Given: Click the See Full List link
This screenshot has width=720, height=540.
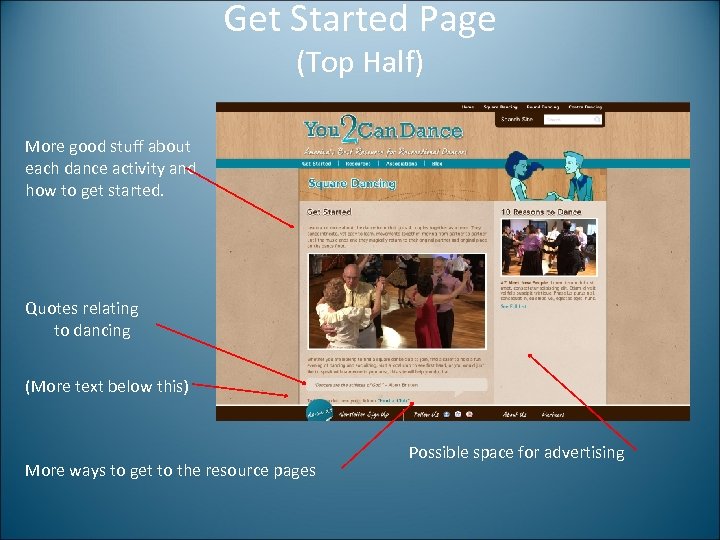Looking at the screenshot, I should [513, 306].
